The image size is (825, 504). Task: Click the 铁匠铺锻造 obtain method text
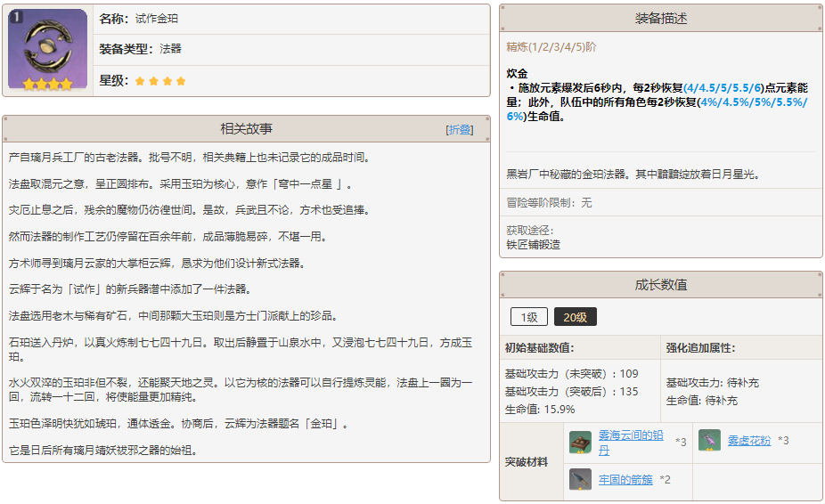click(533, 245)
